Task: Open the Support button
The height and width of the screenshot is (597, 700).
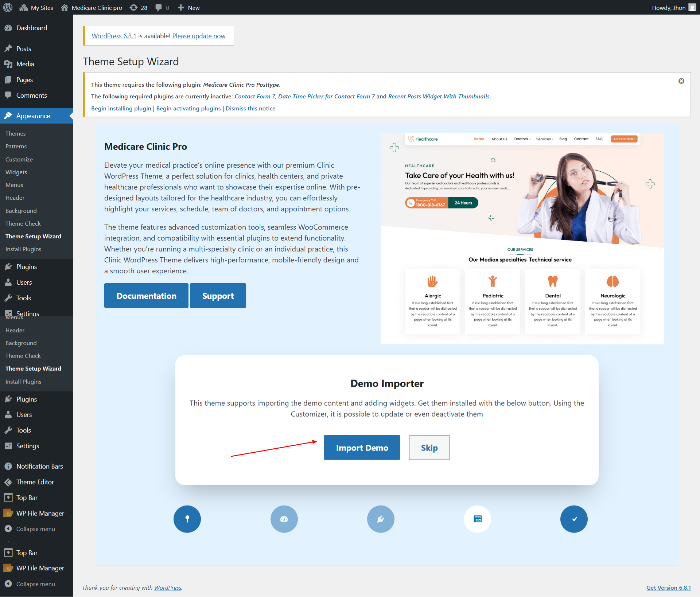Action: point(218,296)
